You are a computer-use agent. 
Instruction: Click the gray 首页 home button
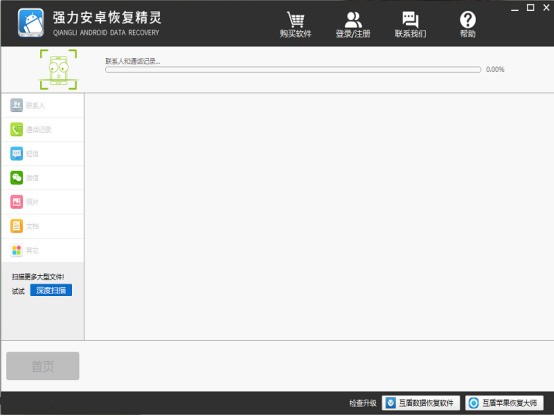(43, 366)
